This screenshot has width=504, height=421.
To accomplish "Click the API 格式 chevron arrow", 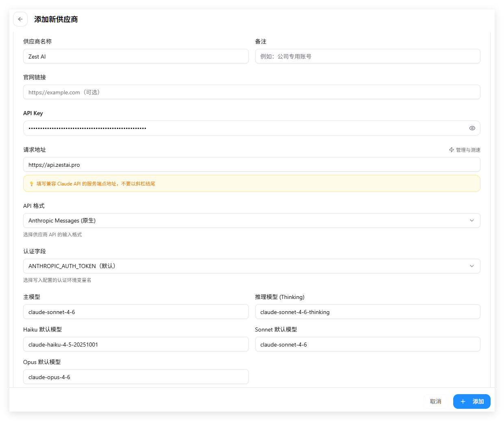I will [472, 220].
